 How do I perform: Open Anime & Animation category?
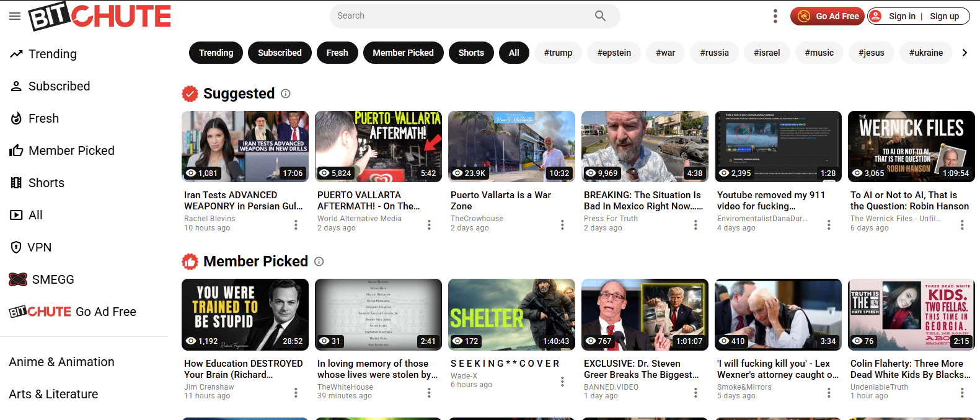61,362
